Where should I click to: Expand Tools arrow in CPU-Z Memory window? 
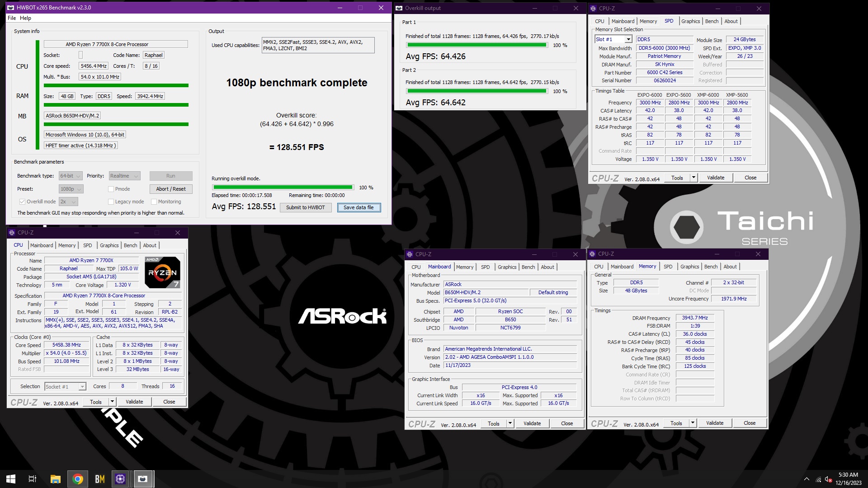(693, 423)
